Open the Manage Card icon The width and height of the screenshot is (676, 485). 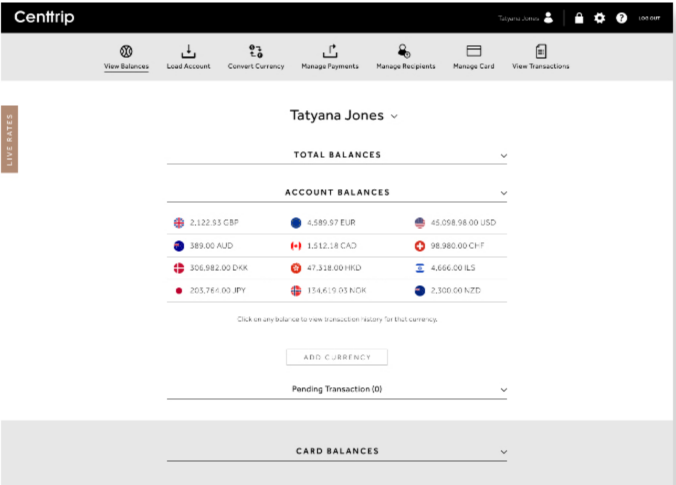coord(474,51)
